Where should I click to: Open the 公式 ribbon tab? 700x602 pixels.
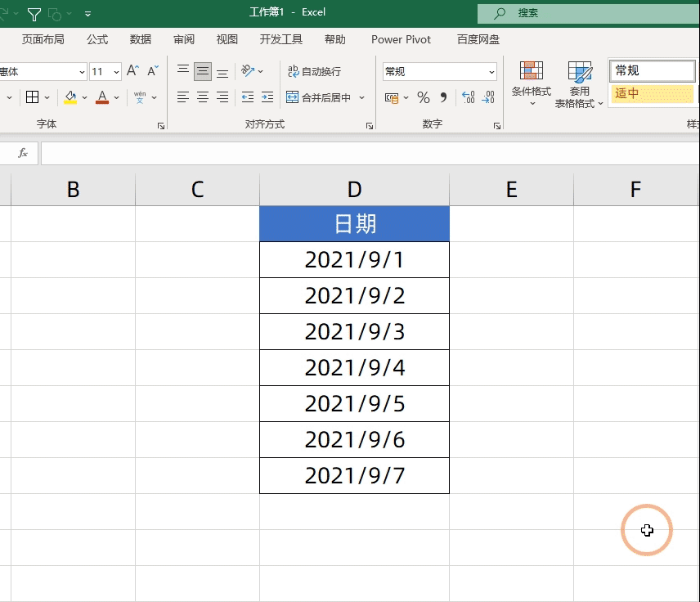coord(97,39)
